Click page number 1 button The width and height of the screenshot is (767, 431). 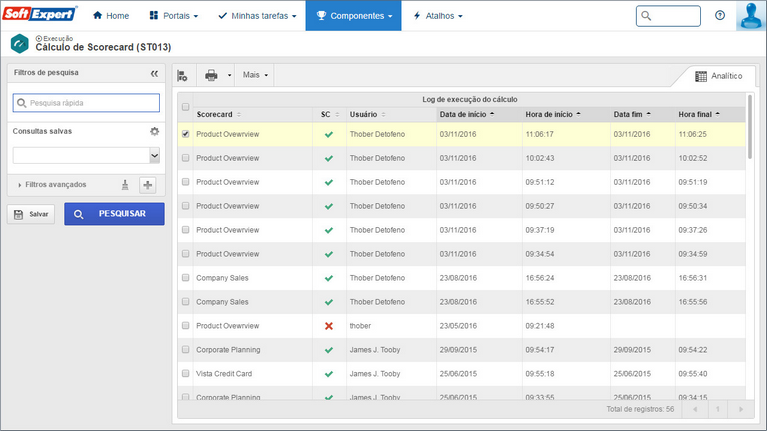click(718, 409)
